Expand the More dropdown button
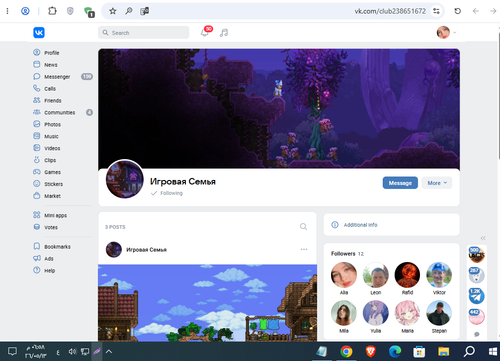 click(x=437, y=183)
